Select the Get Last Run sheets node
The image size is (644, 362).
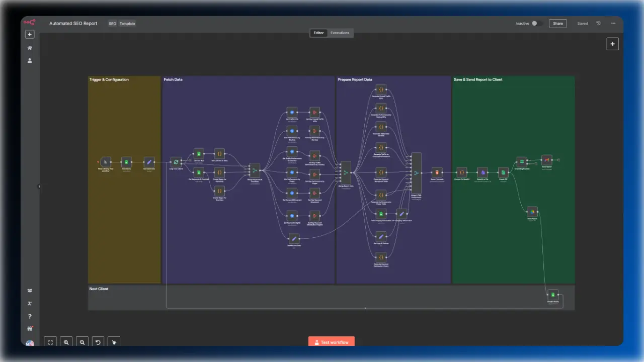tap(199, 153)
